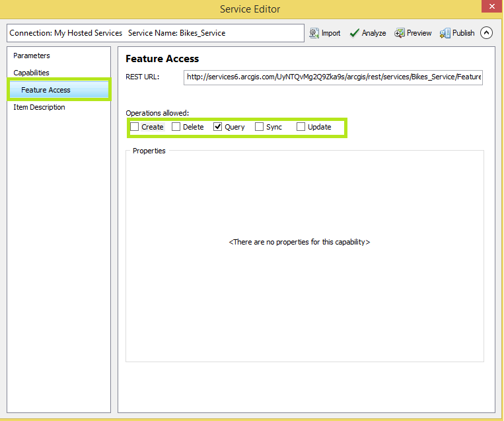The height and width of the screenshot is (421, 504).
Task: Check the Update operation checkbox
Action: point(301,127)
